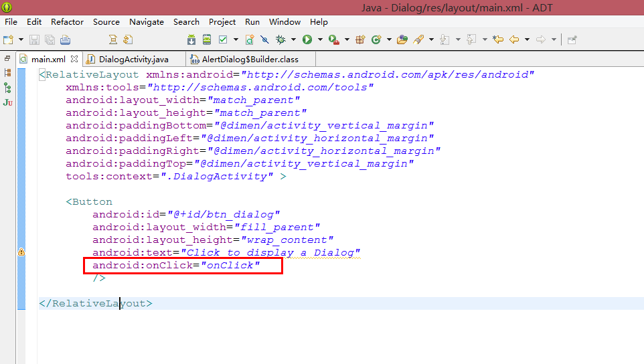Viewport: 644px width, 364px height.
Task: Open the Debug configurations dropdown arrow
Action: pyautogui.click(x=293, y=39)
